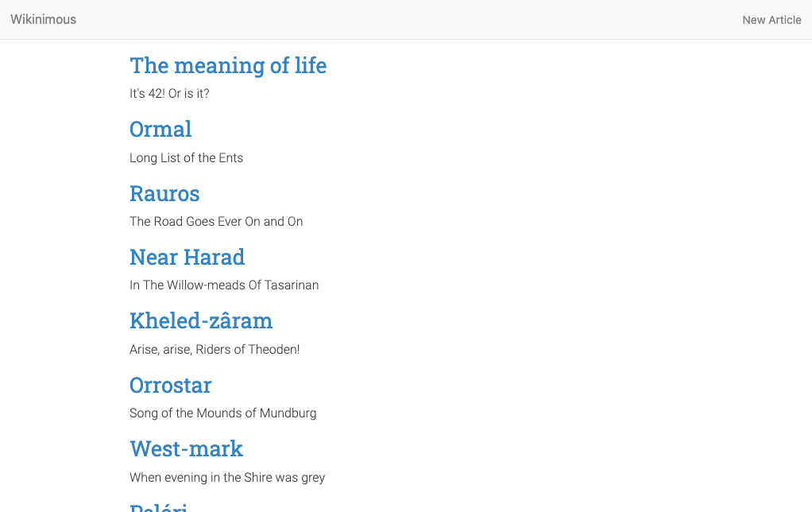This screenshot has width=812, height=512.
Task: Open the partially visible "Beléri" article
Action: coord(159,506)
